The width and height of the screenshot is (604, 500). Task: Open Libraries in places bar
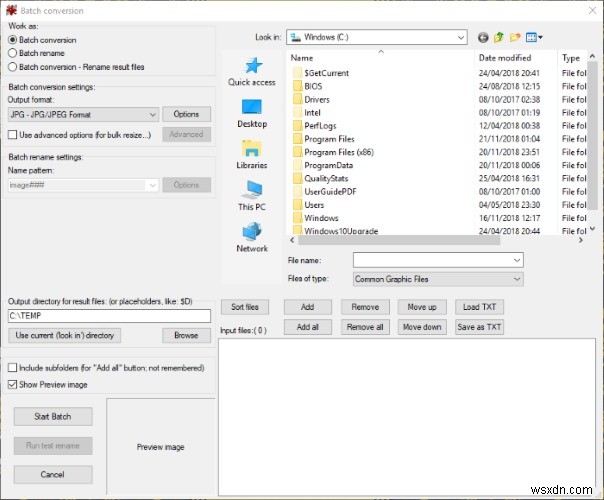(252, 155)
